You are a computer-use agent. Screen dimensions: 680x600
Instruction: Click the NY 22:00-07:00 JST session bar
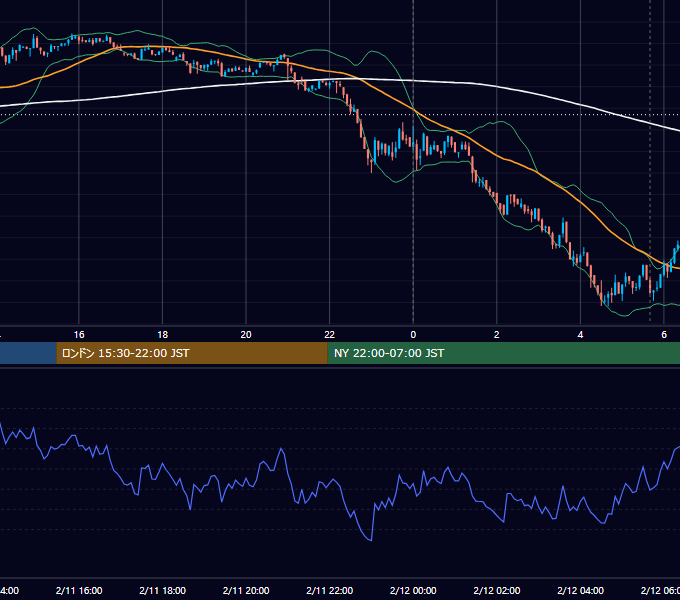(503, 353)
